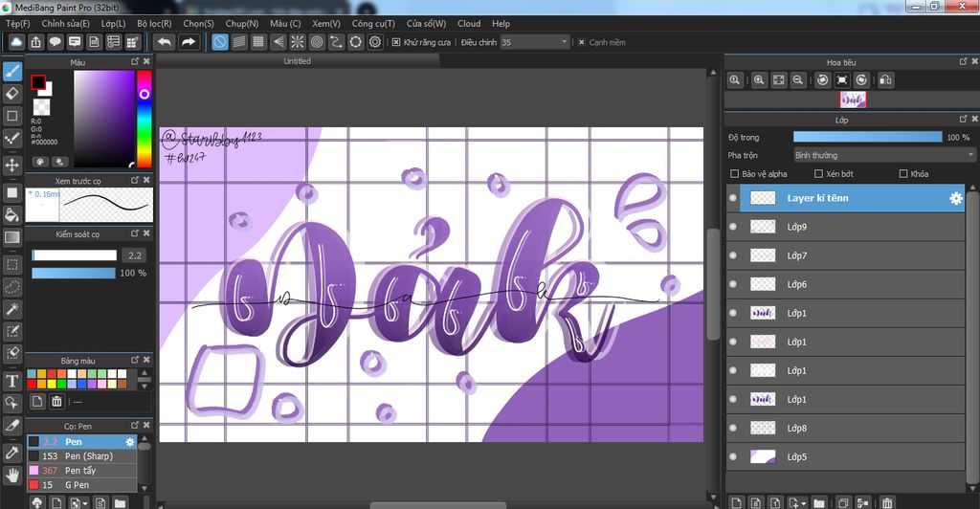Select the Gradient tool
Screen dimensions: 980x509
[x=11, y=237]
